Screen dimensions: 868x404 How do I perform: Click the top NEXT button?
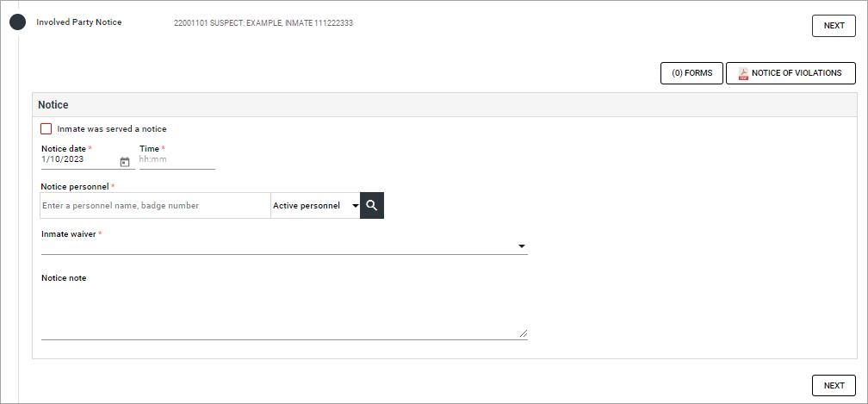pyautogui.click(x=834, y=26)
